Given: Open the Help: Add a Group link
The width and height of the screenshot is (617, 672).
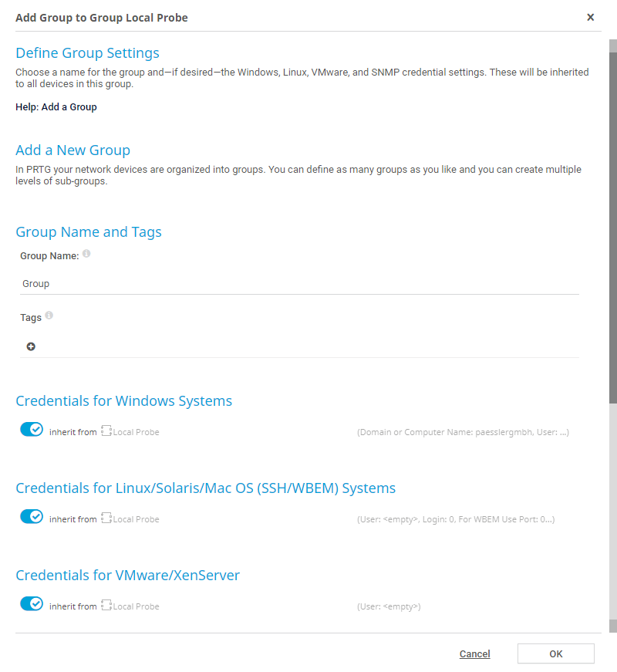Looking at the screenshot, I should point(56,107).
